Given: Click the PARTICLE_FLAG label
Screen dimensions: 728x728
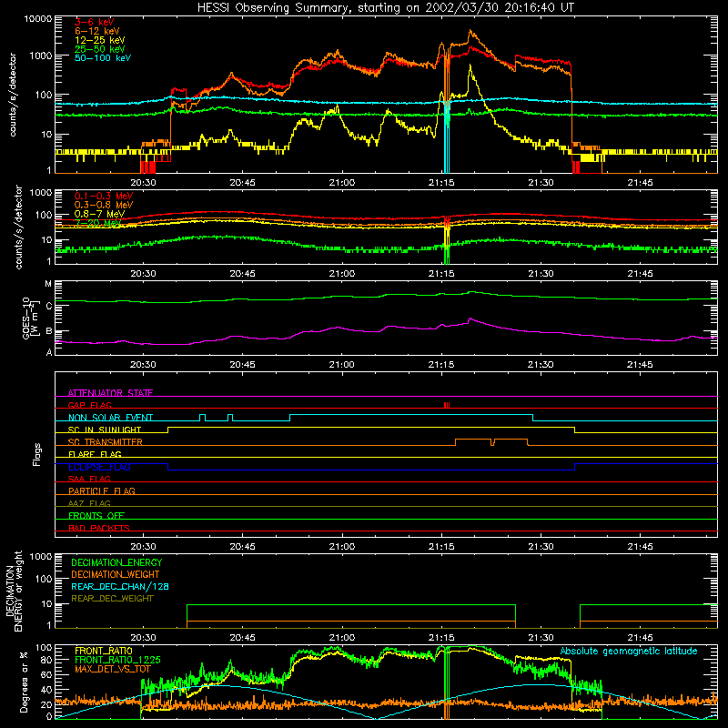Looking at the screenshot, I should pyautogui.click(x=102, y=491).
